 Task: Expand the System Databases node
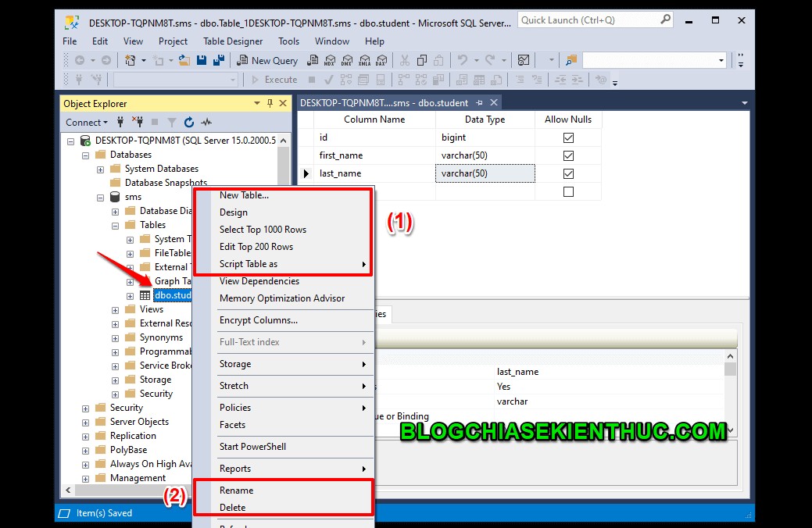(x=101, y=168)
